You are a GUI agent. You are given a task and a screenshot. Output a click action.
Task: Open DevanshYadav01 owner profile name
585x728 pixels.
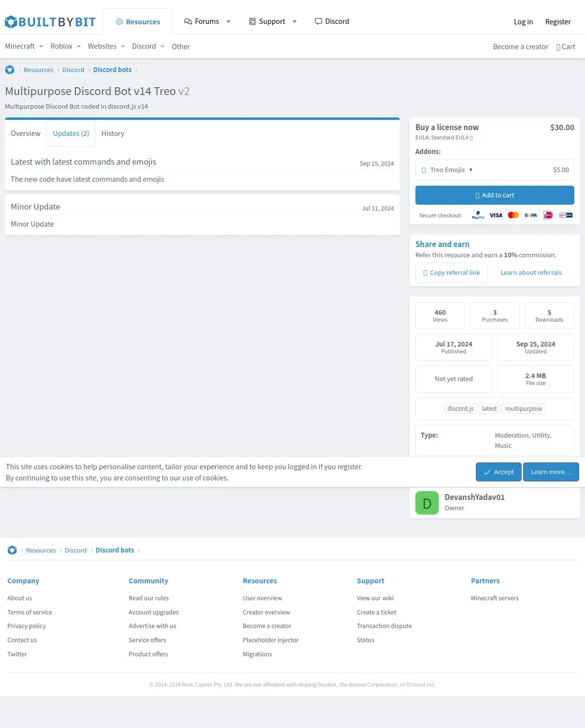[x=474, y=497]
